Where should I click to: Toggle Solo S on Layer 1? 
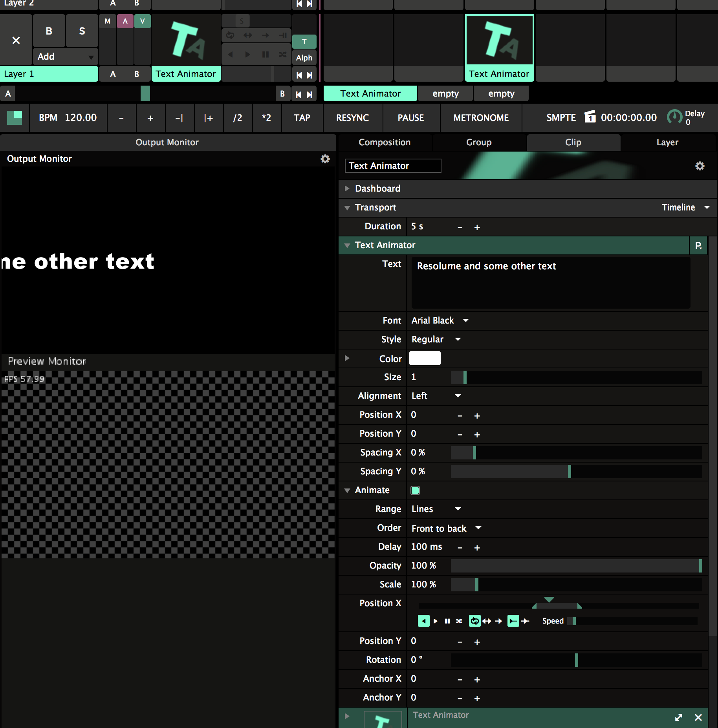[82, 31]
